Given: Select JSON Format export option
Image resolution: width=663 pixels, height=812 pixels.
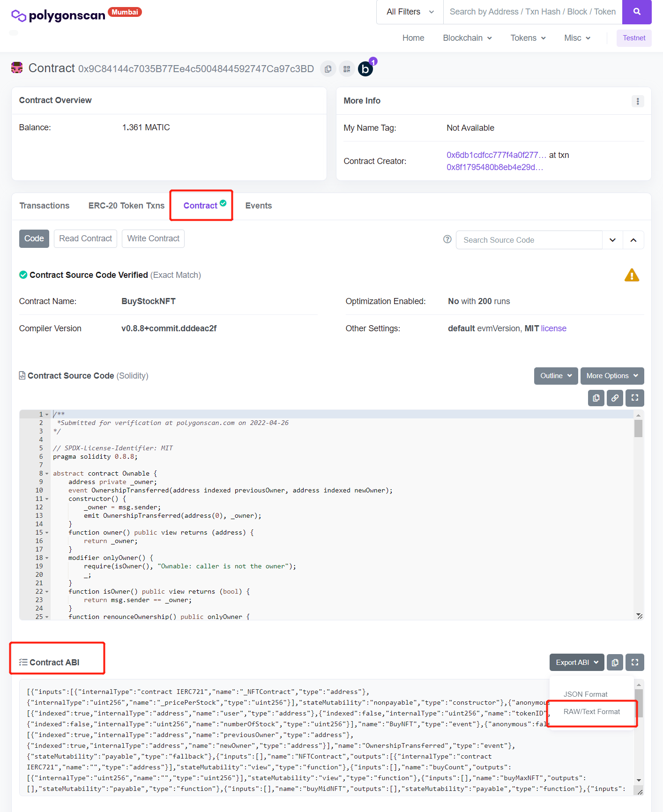Looking at the screenshot, I should click(x=586, y=694).
